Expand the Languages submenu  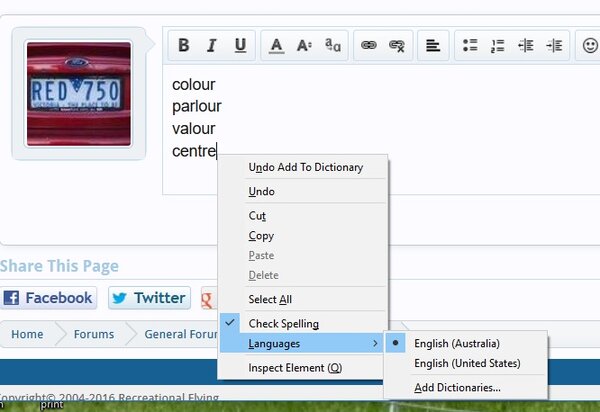pyautogui.click(x=300, y=343)
